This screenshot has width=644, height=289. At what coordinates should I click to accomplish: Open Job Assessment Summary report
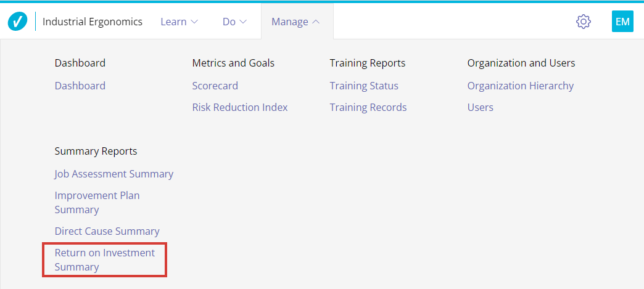(114, 174)
